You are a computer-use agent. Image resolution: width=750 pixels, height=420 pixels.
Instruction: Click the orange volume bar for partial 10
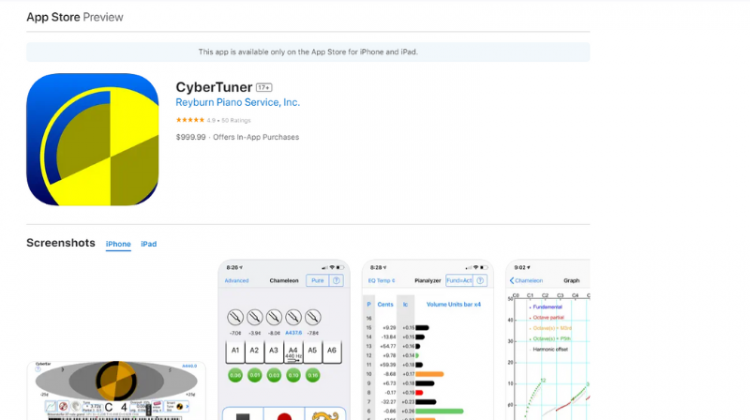[430, 374]
